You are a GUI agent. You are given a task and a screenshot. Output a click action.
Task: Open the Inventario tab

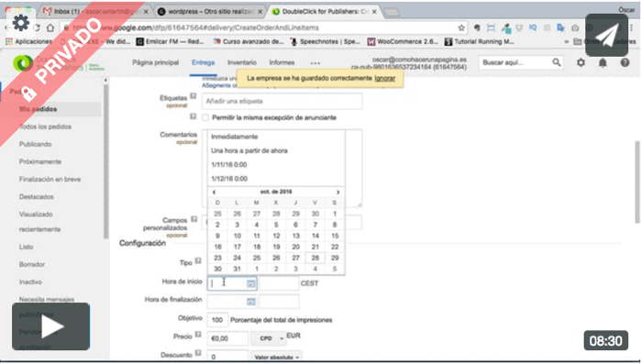click(242, 62)
